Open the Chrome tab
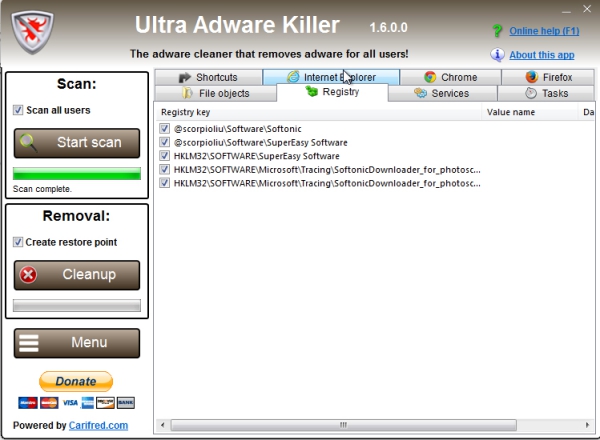 pos(450,77)
